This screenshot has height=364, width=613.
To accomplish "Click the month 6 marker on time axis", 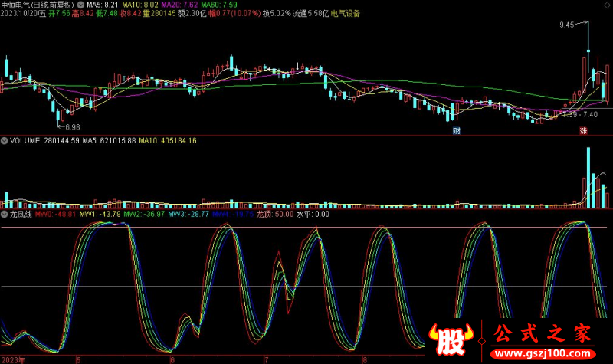I will pyautogui.click(x=172, y=360).
